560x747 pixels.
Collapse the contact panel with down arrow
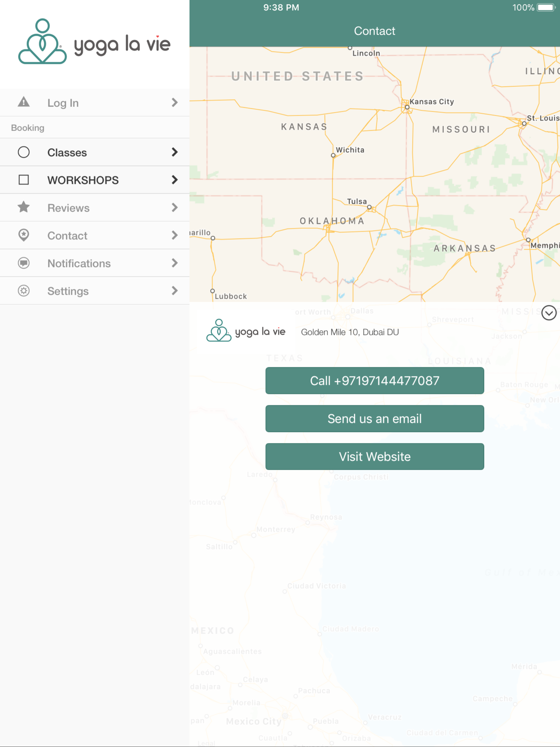click(549, 313)
